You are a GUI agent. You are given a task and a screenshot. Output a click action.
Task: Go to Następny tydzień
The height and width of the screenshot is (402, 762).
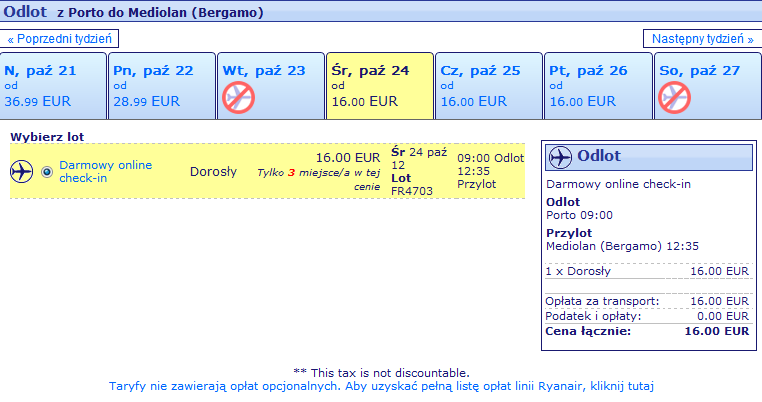click(x=702, y=39)
